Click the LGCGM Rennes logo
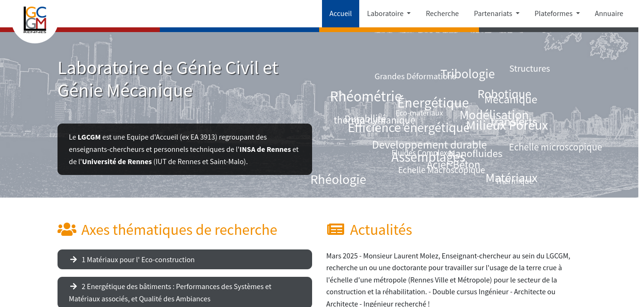This screenshot has width=644, height=307. pyautogui.click(x=35, y=20)
